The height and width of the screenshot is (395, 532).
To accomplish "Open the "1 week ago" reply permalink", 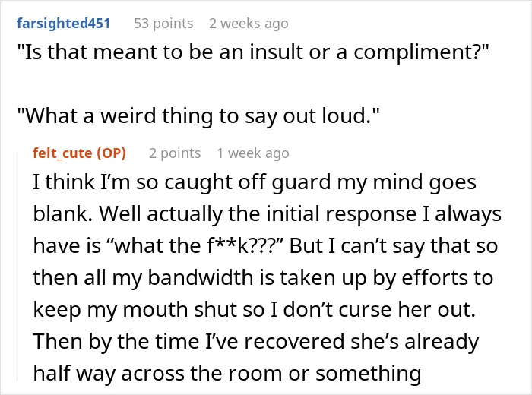I will point(253,153).
